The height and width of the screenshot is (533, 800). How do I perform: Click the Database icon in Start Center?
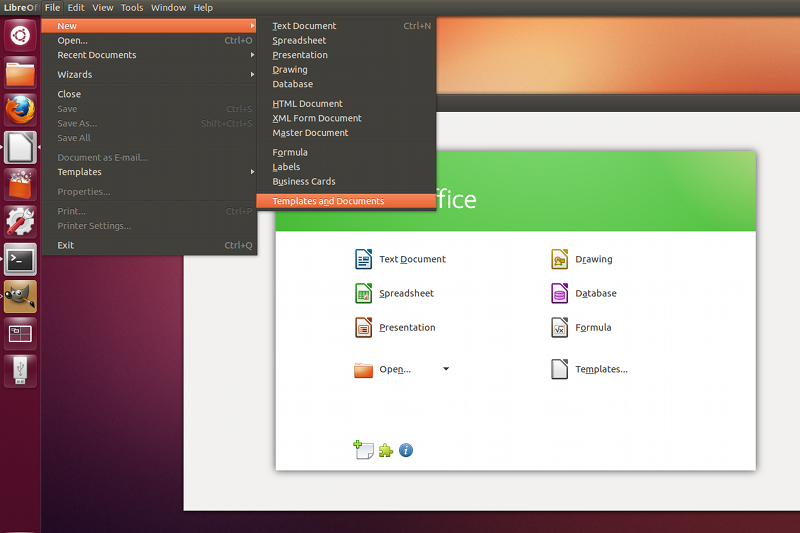pos(559,293)
